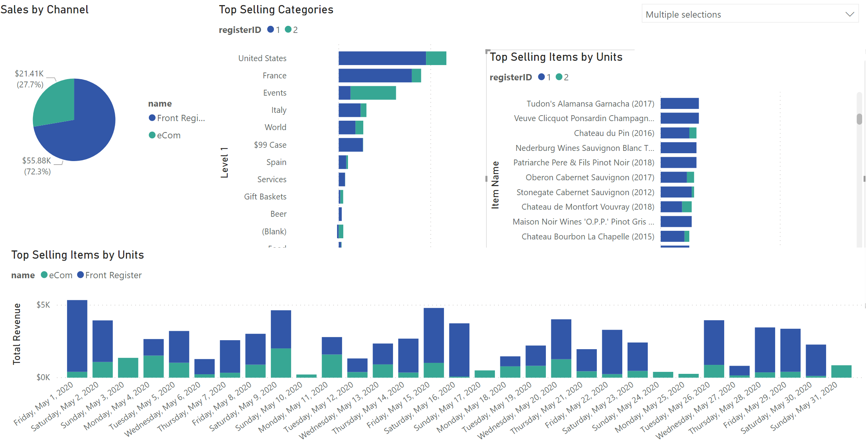Select the green segment of the Events bar
Screen dimensions: 868x444
(x=373, y=93)
